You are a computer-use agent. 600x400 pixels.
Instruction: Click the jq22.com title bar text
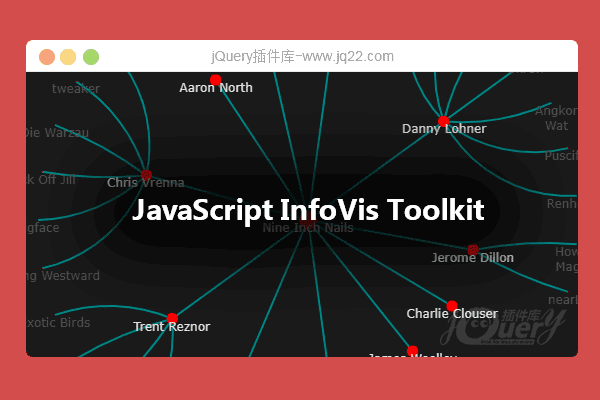(302, 57)
